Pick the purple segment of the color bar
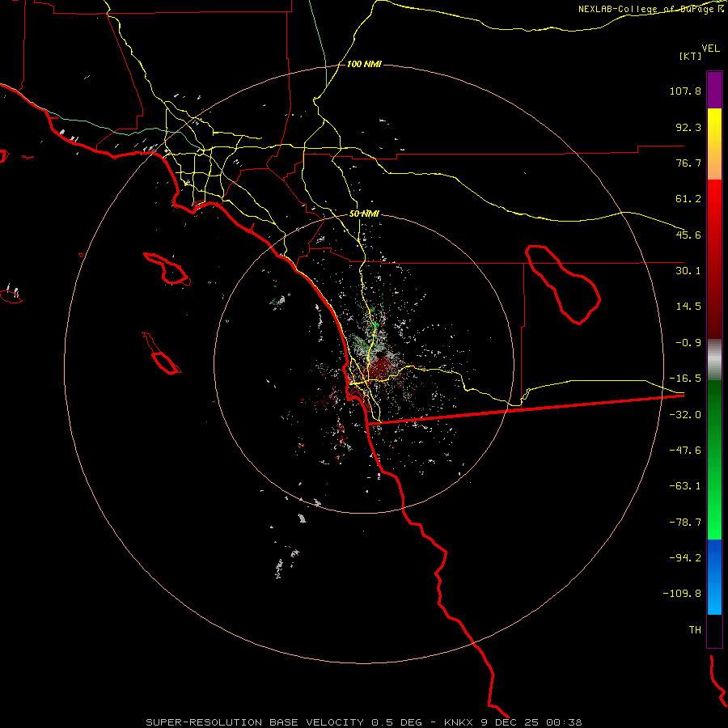The image size is (728, 728). coord(714,91)
